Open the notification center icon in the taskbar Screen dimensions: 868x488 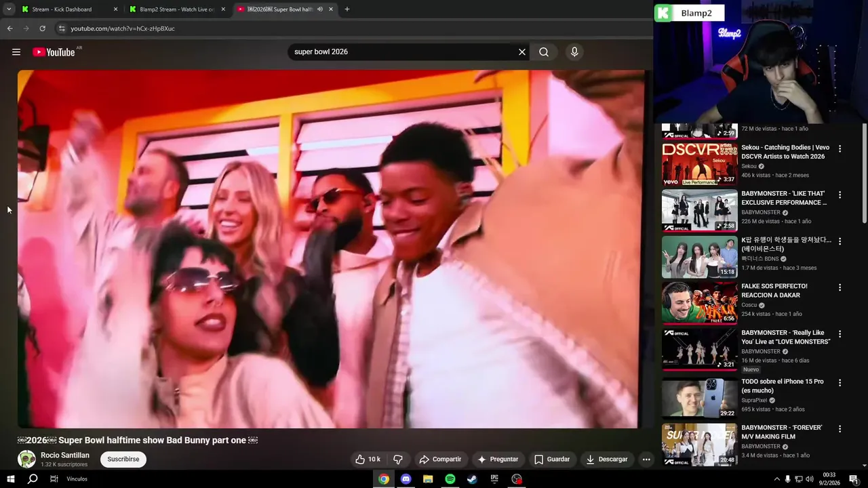tap(854, 479)
